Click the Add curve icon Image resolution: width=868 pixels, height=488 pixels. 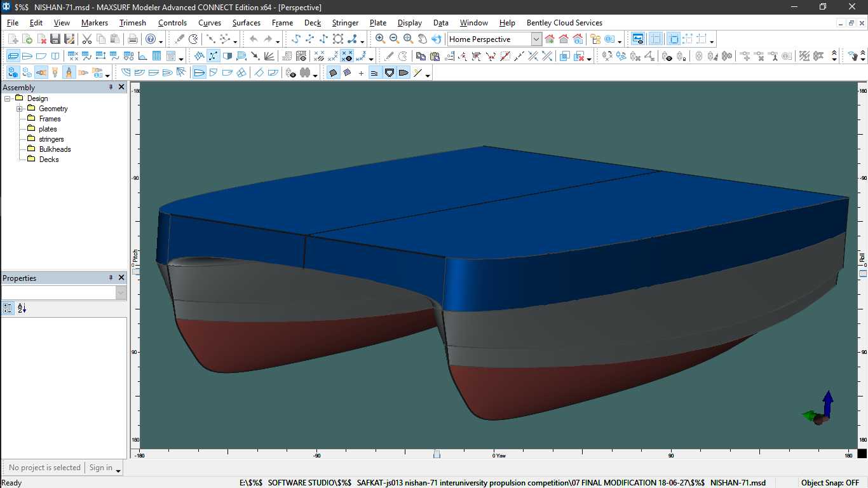click(295, 39)
